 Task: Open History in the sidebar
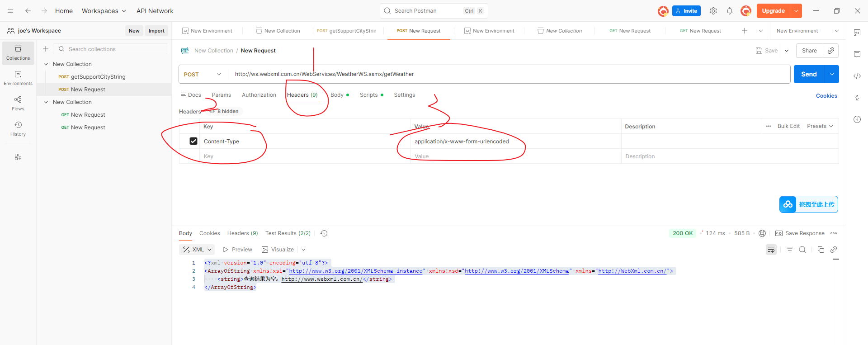pos(18,129)
